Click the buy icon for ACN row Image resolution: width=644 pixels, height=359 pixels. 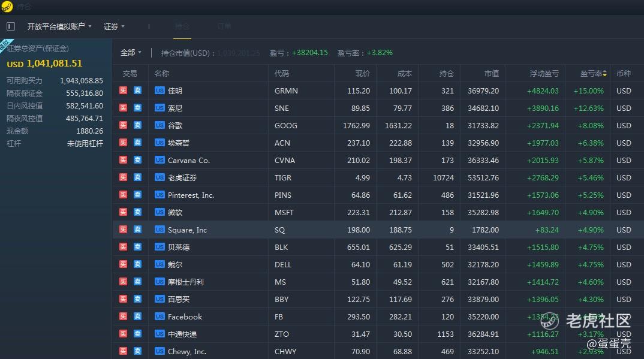coord(123,143)
